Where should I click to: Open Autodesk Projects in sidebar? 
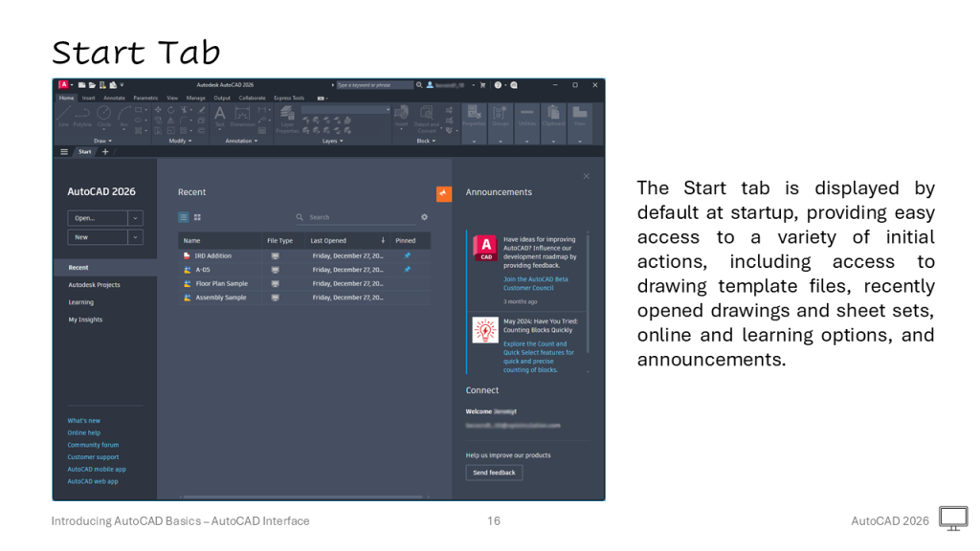(94, 285)
